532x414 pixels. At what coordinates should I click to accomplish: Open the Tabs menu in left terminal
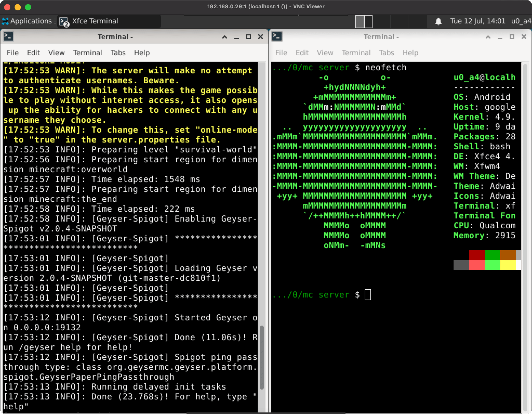[118, 53]
